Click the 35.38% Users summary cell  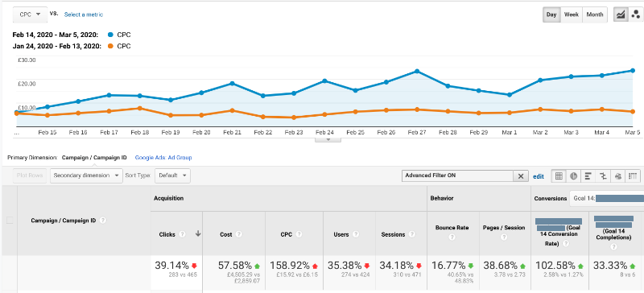(349, 273)
